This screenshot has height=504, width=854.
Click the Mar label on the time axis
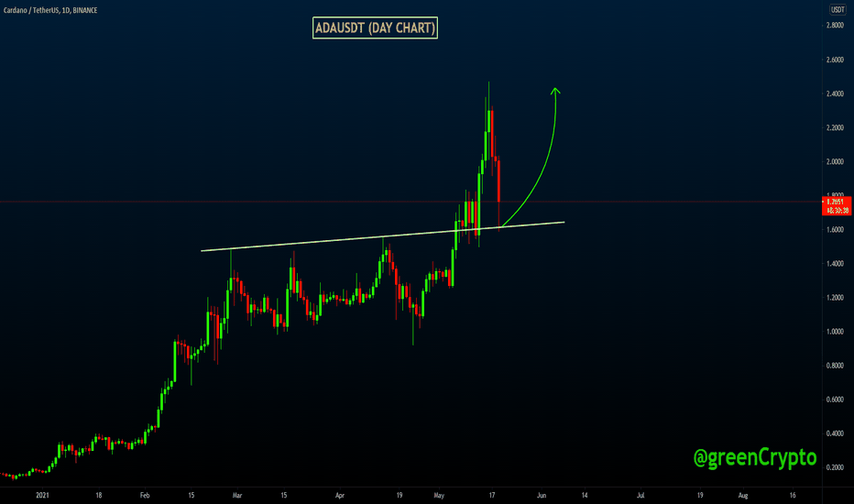coord(237,495)
